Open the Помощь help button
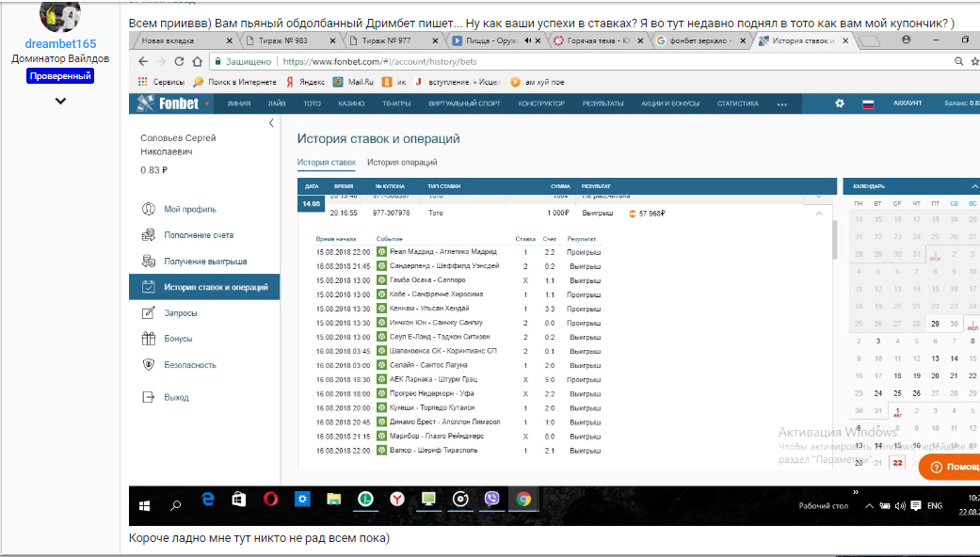980x557 pixels. click(x=949, y=467)
